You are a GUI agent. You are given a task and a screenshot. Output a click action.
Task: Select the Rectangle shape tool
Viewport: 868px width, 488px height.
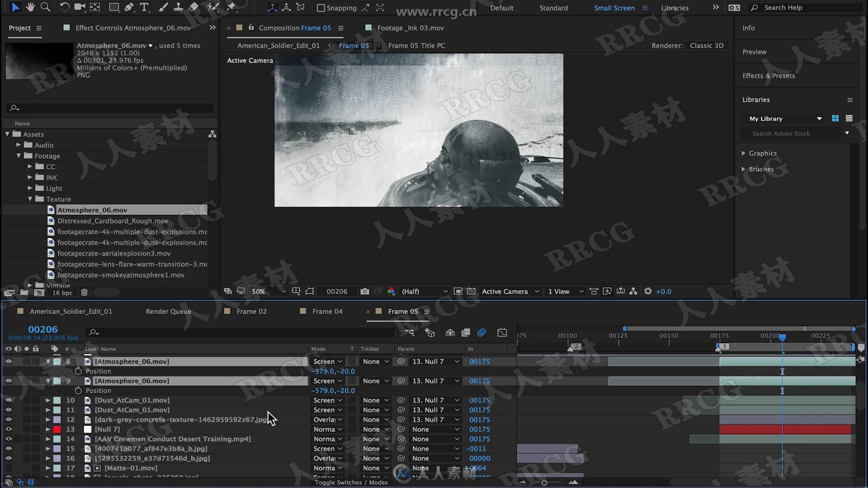(114, 7)
